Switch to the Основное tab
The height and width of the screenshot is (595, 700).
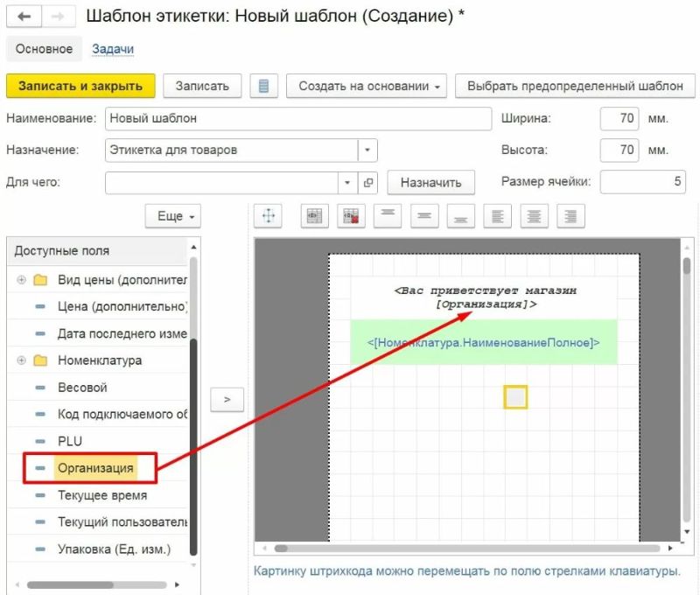pos(44,49)
